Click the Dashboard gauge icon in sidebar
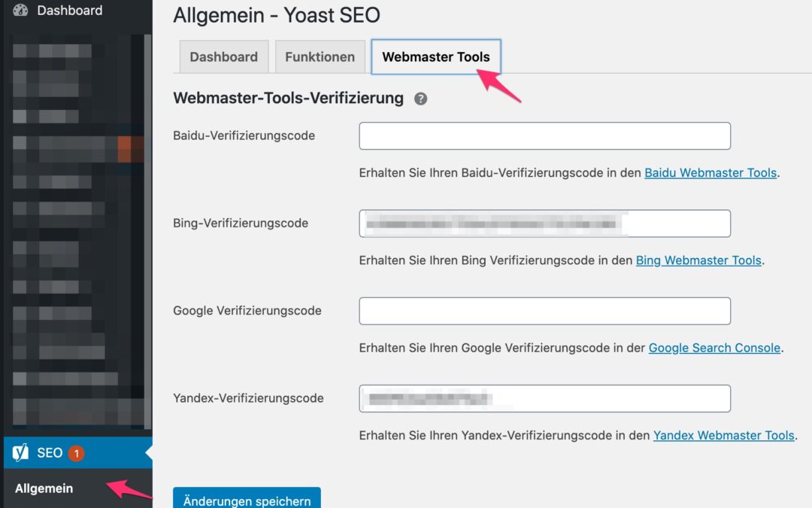This screenshot has width=812, height=508. point(20,11)
